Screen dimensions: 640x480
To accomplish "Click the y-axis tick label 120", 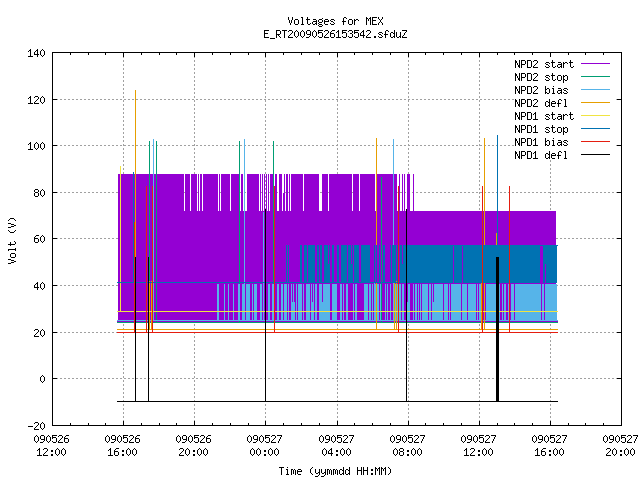I will pos(36,100).
